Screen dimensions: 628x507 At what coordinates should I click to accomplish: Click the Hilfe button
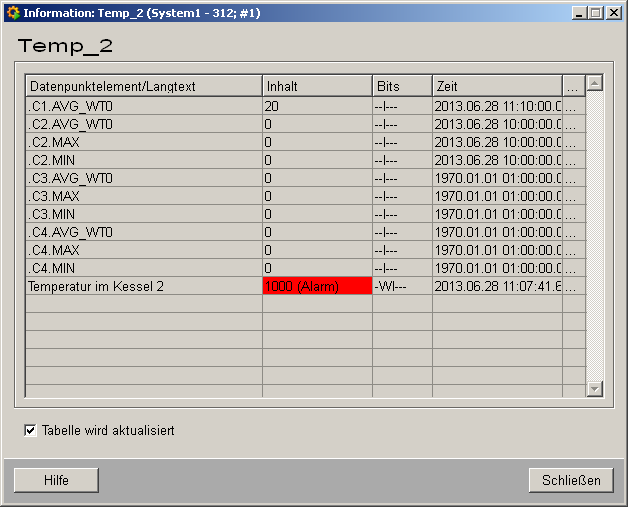tap(56, 480)
